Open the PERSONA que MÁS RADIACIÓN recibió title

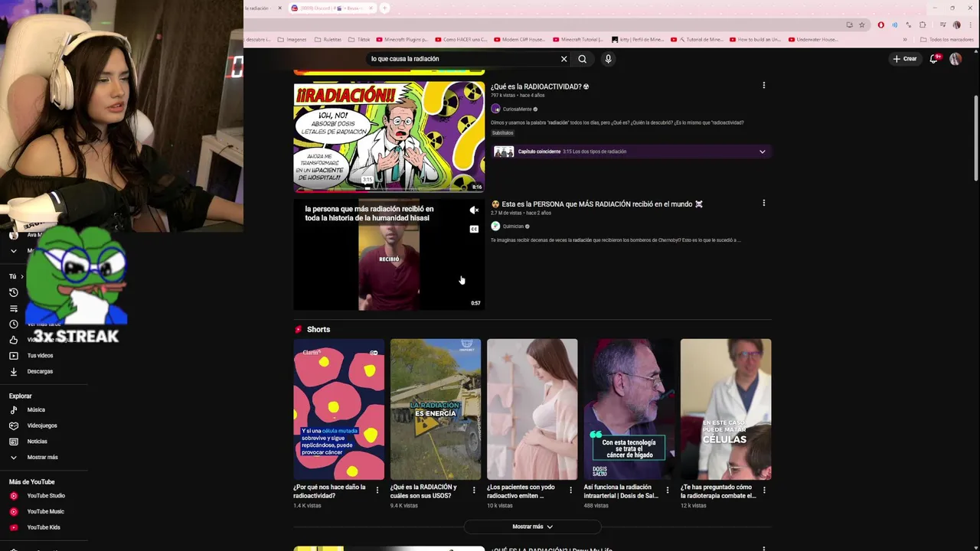click(x=597, y=204)
